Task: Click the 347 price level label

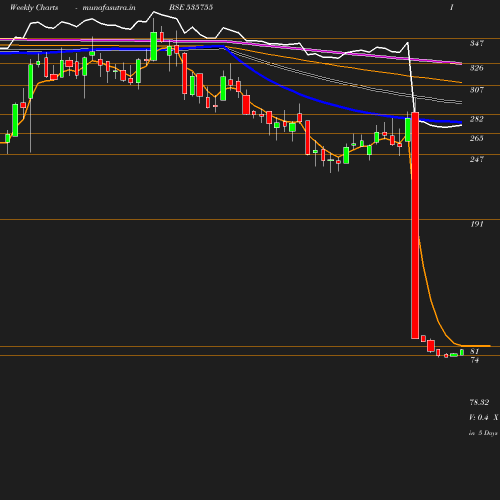Action: [x=477, y=43]
